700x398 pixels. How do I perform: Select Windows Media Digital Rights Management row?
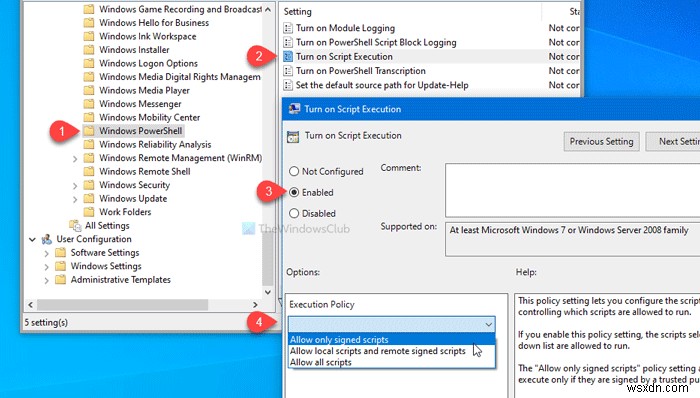[180, 77]
